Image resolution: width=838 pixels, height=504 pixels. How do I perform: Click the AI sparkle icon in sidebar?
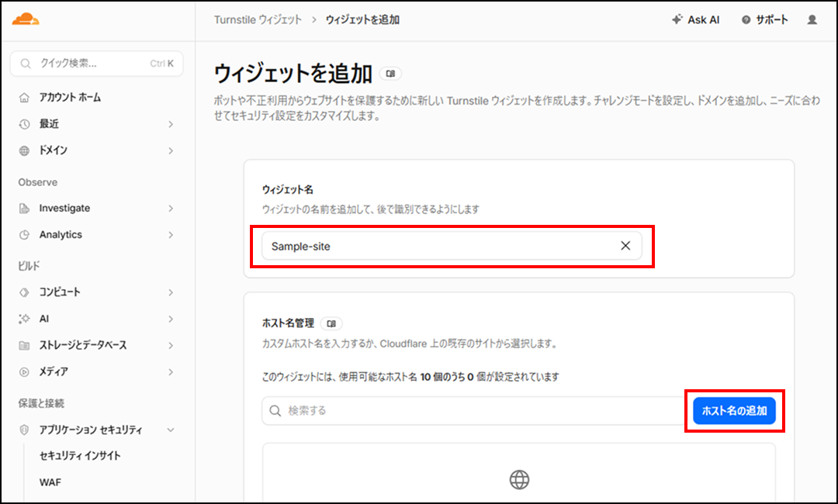[24, 319]
